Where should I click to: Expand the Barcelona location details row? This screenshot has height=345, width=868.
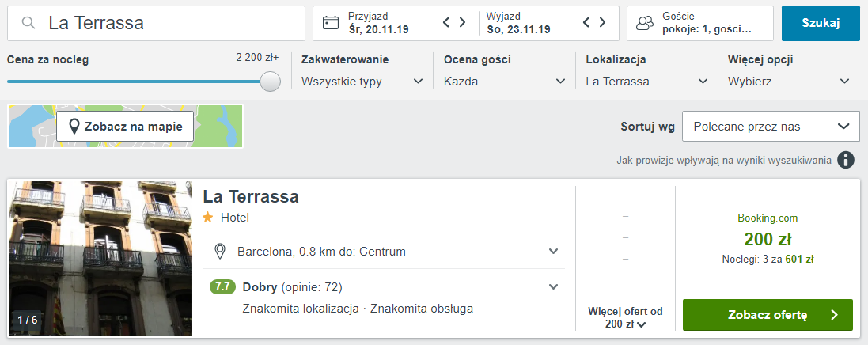point(553,252)
